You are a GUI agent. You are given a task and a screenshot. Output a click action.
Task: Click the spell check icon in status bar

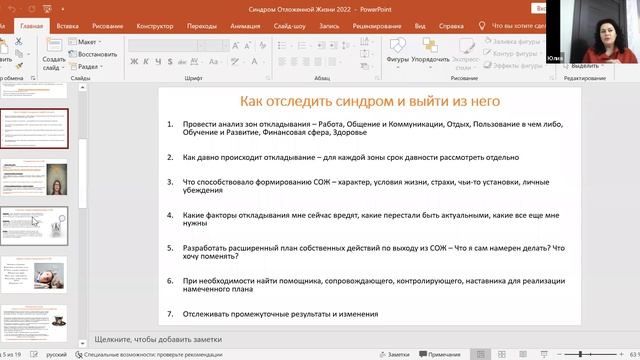pyautogui.click(x=34, y=354)
